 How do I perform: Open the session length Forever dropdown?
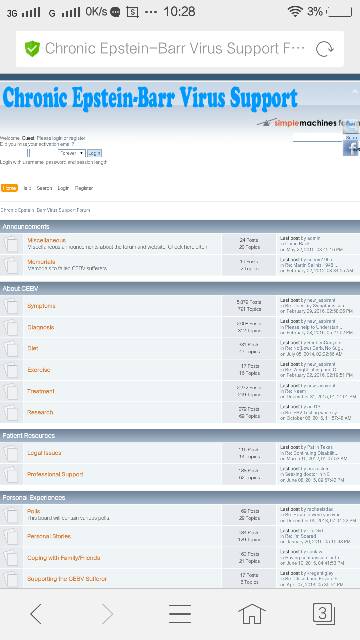point(71,153)
